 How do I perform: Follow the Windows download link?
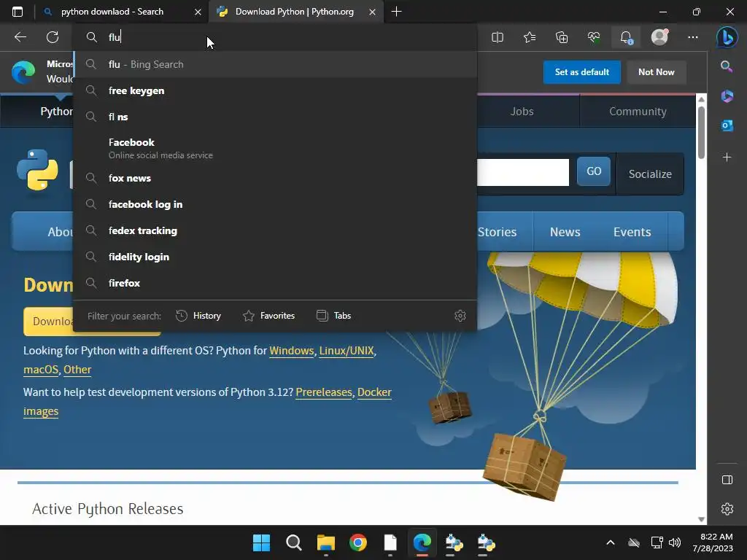pyautogui.click(x=292, y=351)
